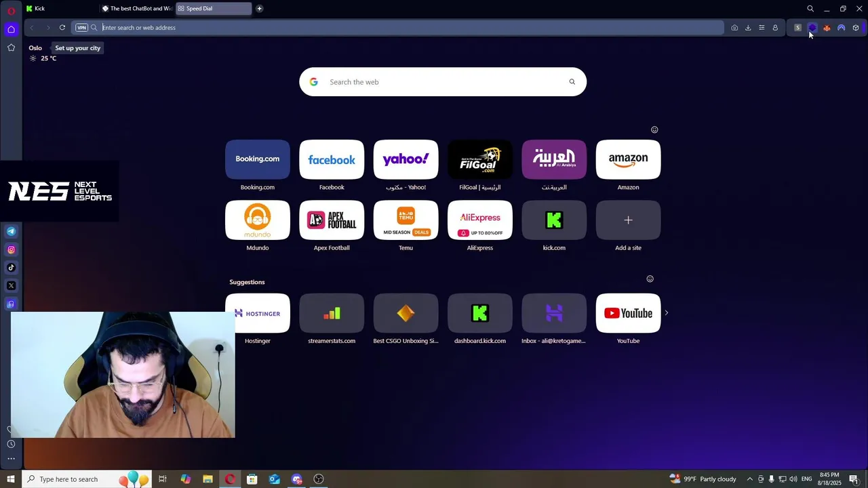The image size is (868, 488).
Task: Take a snapshot with the camera icon
Action: [734, 28]
